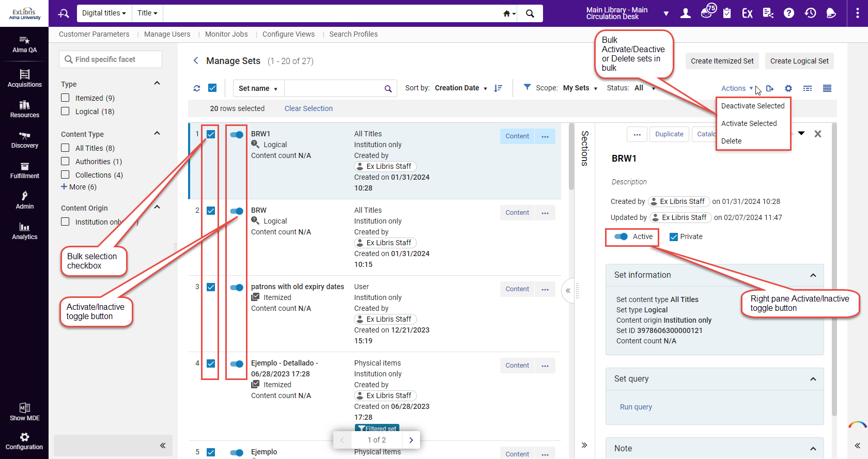Open the user profile icon

[x=686, y=13]
